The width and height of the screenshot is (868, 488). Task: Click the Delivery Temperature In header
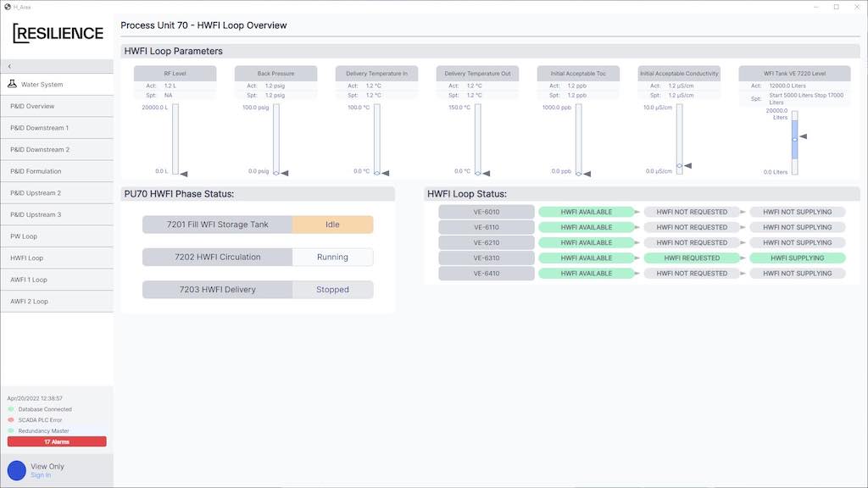pyautogui.click(x=376, y=74)
